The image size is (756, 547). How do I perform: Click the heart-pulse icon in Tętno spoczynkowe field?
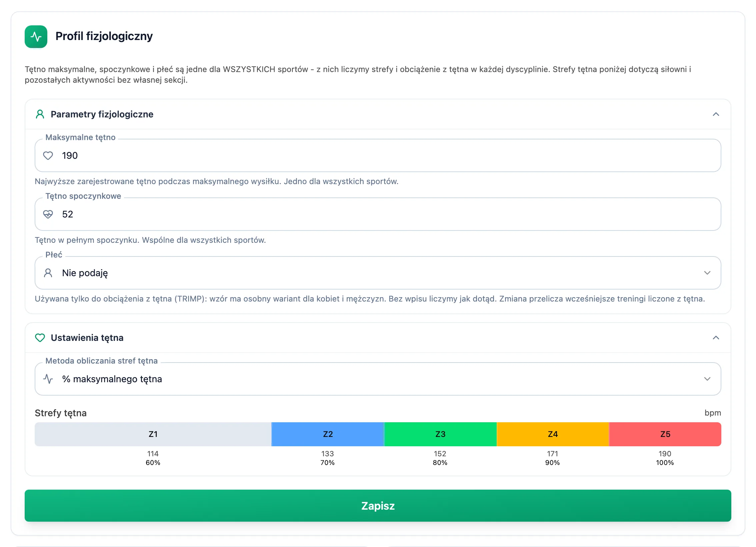(x=48, y=214)
